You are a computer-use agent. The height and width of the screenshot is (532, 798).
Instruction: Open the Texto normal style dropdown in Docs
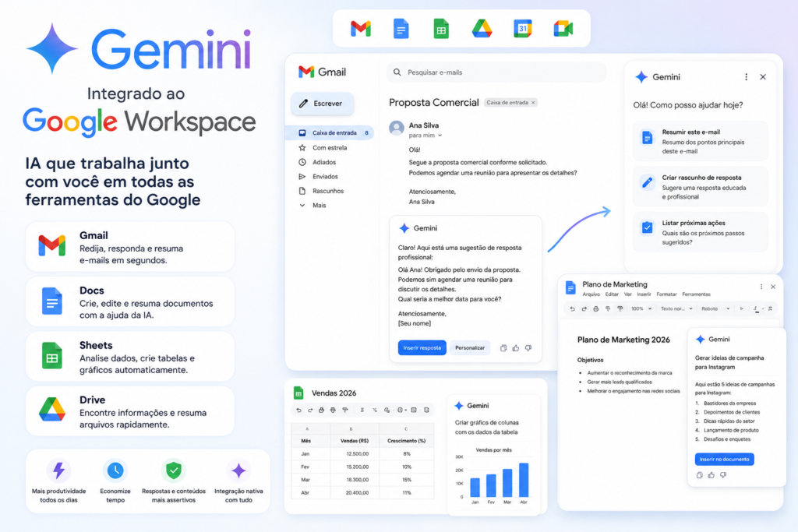[x=676, y=308]
